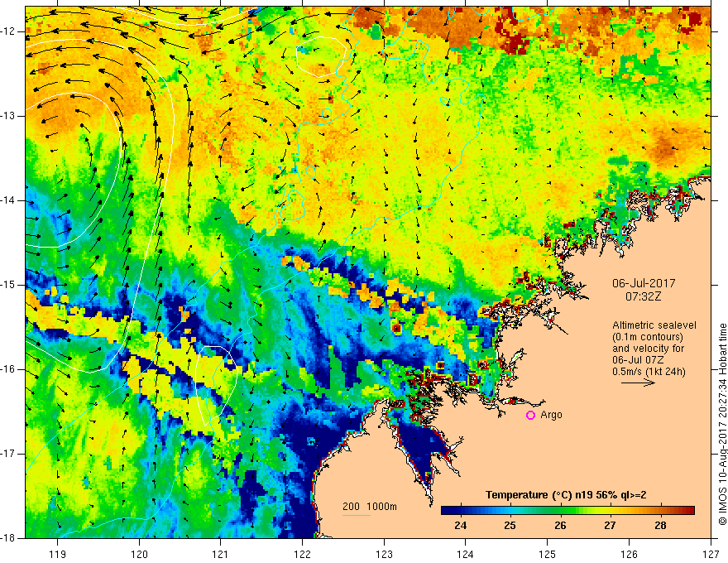Click the dark red end of the color bar
The height and width of the screenshot is (563, 728).
(687, 511)
